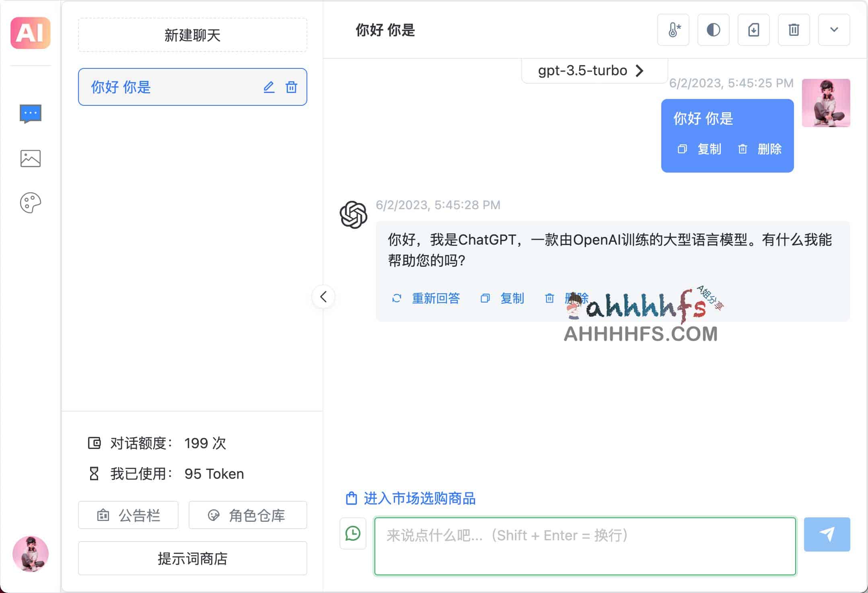This screenshot has width=868, height=593.
Task: Expand the chevron menu in the toolbar
Action: (833, 30)
